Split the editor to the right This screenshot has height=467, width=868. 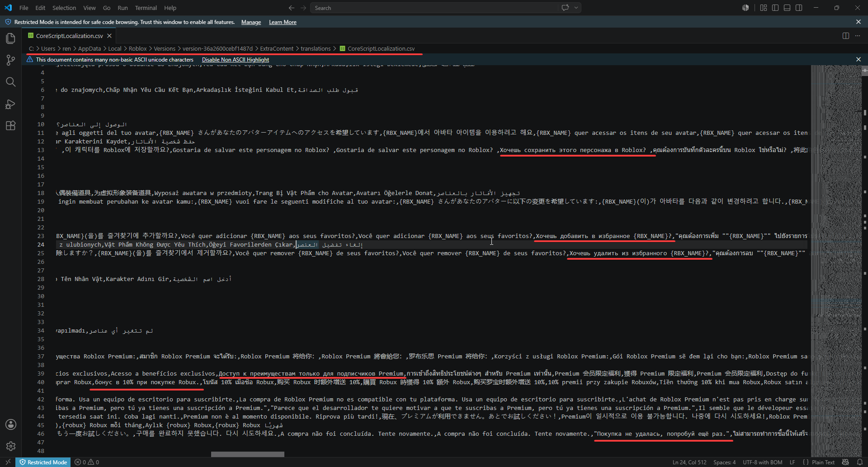846,36
